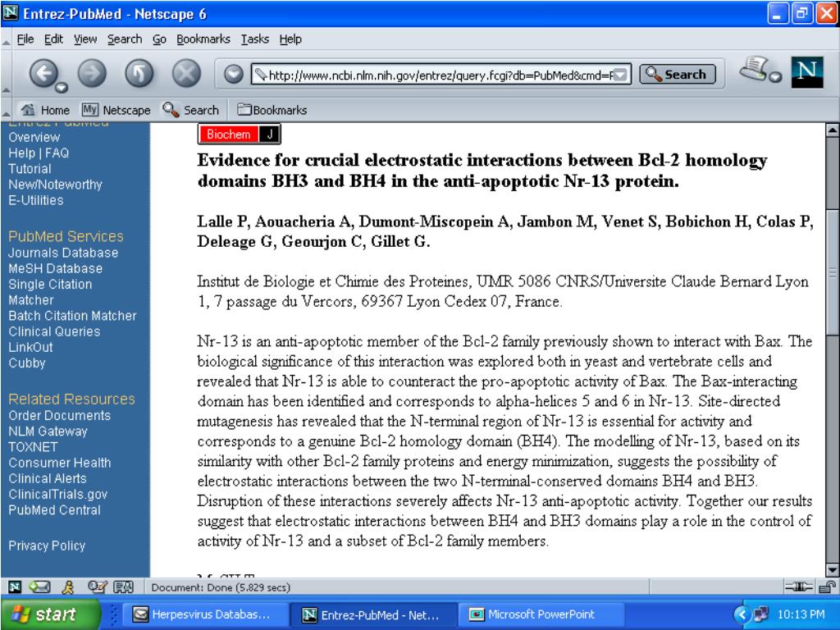Open the Clinical Alerts link
This screenshot has height=630, width=840.
click(x=47, y=478)
